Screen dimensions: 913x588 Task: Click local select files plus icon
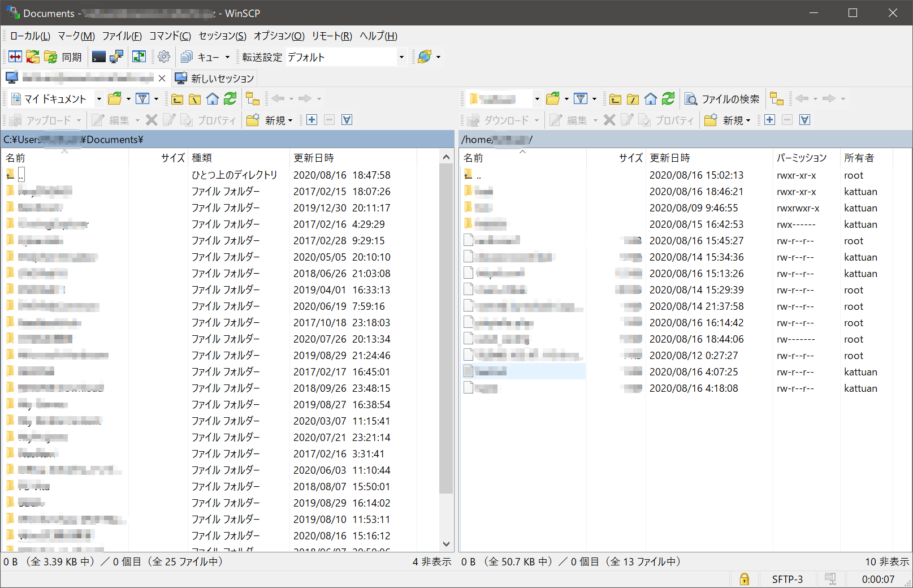pyautogui.click(x=311, y=120)
